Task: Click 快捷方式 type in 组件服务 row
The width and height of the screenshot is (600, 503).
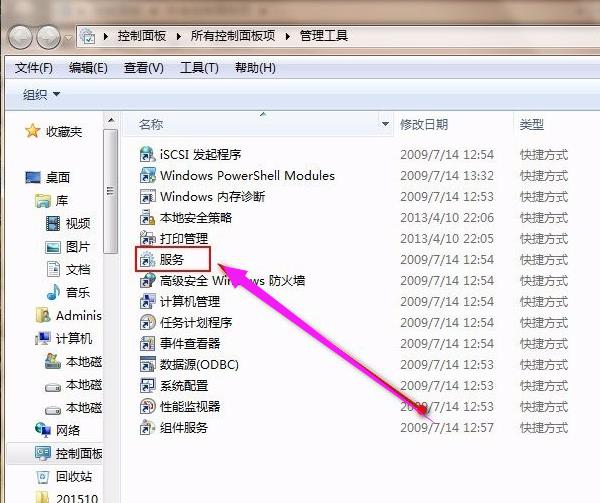Action: point(544,428)
